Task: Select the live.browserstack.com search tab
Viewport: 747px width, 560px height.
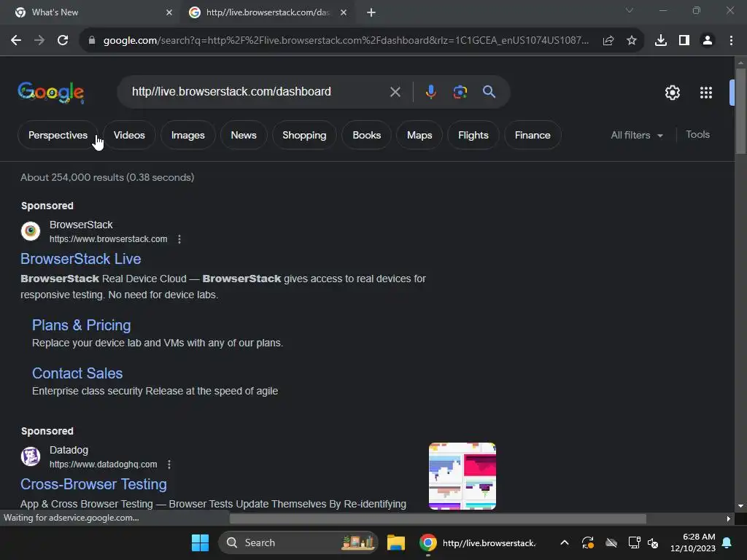Action: 268,12
